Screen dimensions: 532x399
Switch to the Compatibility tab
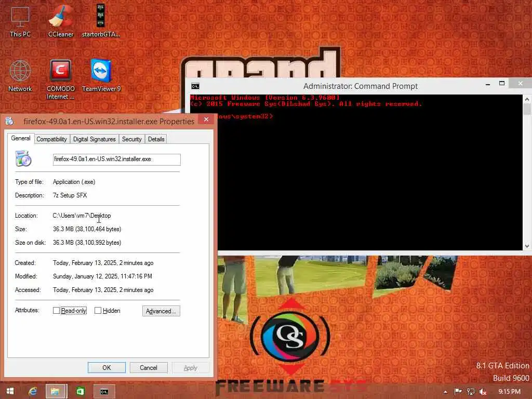[x=51, y=139]
